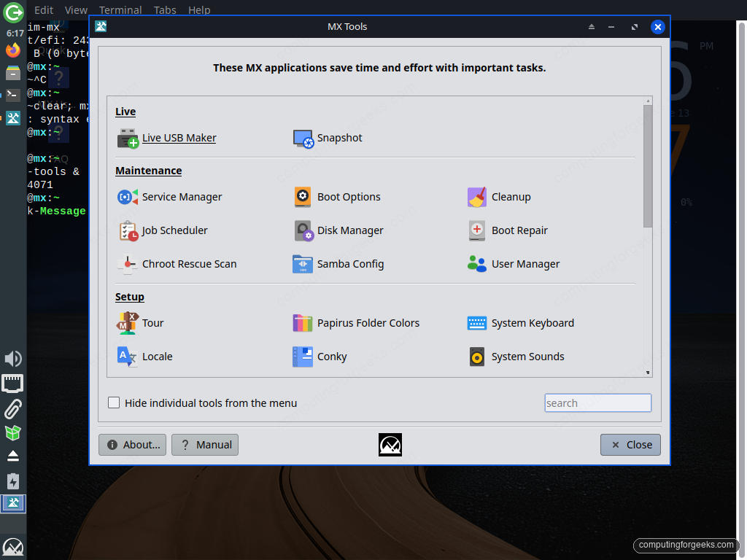This screenshot has height=560, width=747.
Task: Open the clipboard paperclip icon in panel
Action: 13,409
